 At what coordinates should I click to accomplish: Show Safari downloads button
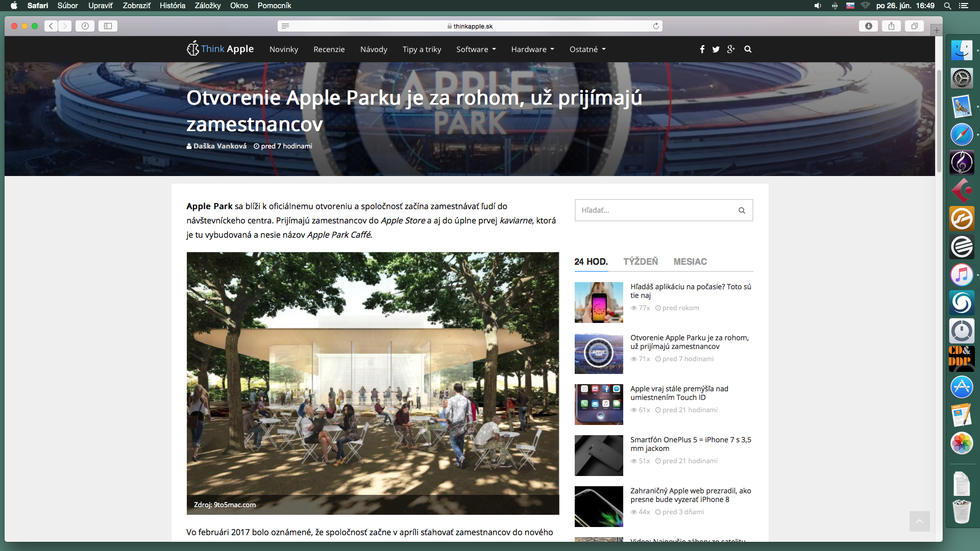(x=869, y=26)
